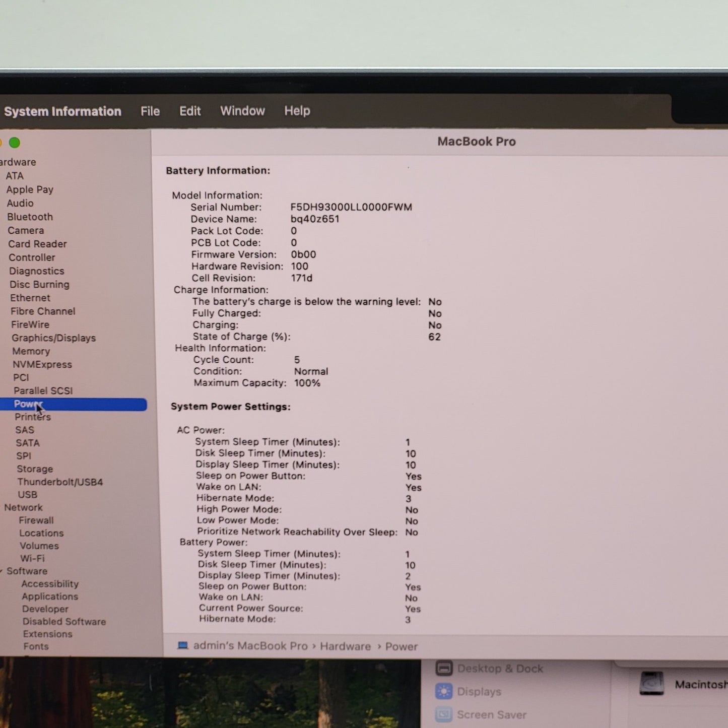Viewport: 728px width, 728px height.
Task: Click the green zoom window button
Action: (15, 143)
